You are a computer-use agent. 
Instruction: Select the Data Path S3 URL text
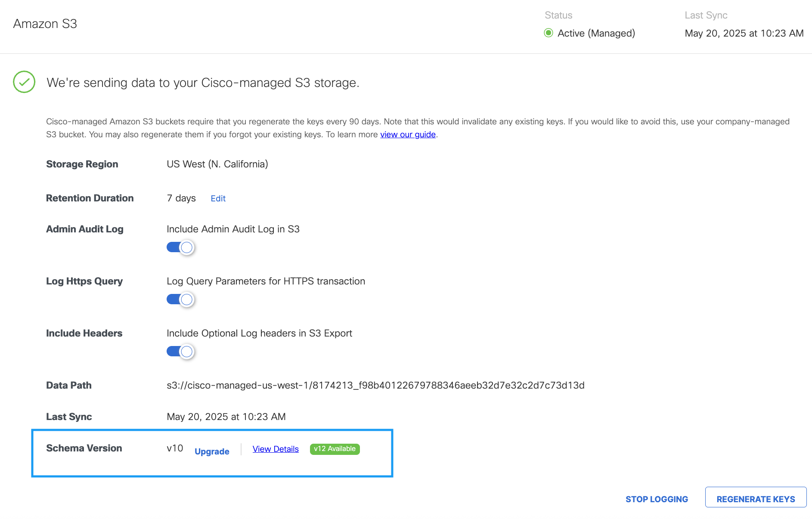click(x=375, y=385)
